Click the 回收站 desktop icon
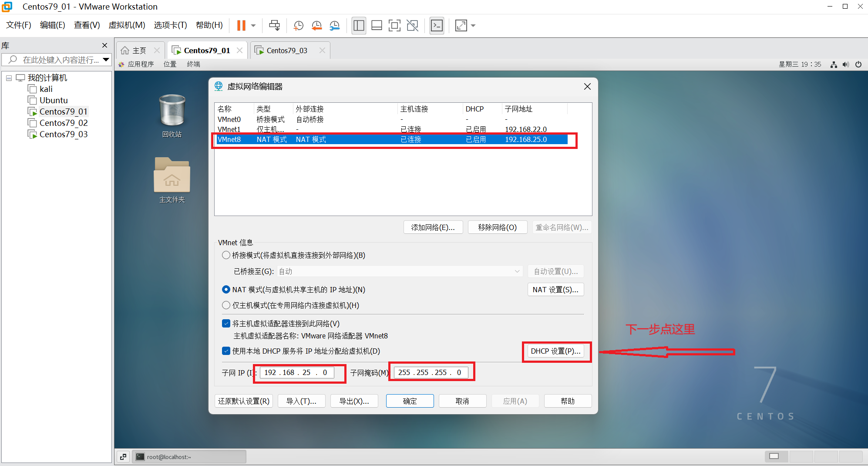Screen dimensions: 868x466 172,115
